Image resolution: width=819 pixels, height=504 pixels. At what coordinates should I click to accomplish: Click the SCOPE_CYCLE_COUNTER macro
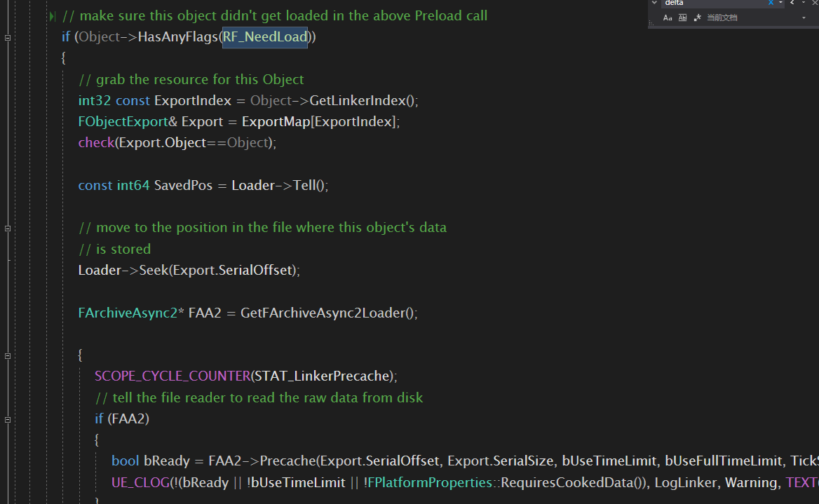click(172, 376)
